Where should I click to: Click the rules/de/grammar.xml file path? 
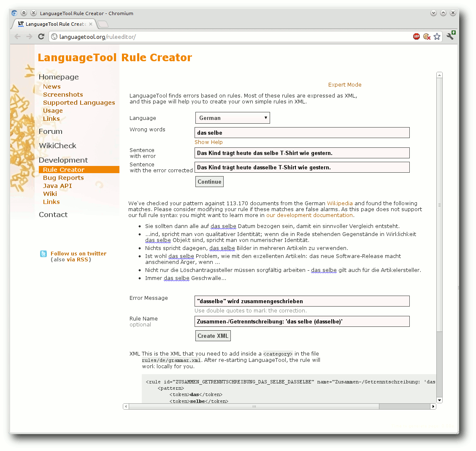171,360
